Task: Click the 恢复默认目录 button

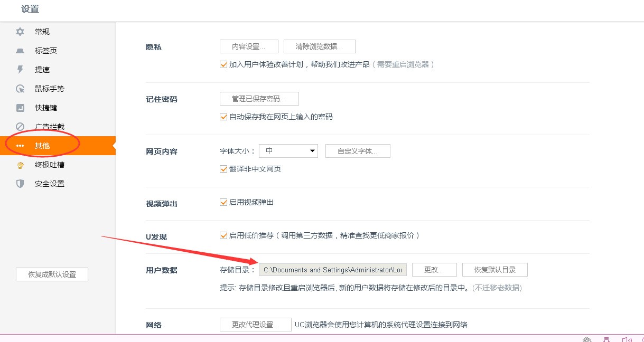Action: coord(495,270)
